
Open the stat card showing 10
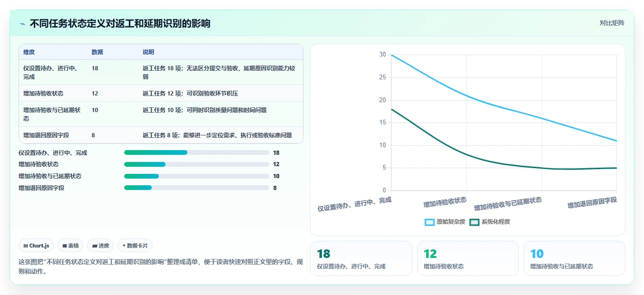point(574,258)
